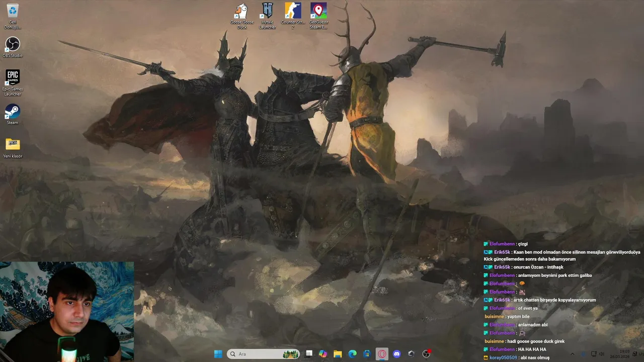Open the Windows Start menu

[x=218, y=354]
